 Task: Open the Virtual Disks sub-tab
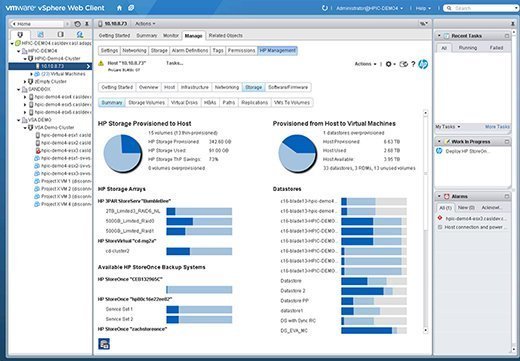click(x=184, y=103)
